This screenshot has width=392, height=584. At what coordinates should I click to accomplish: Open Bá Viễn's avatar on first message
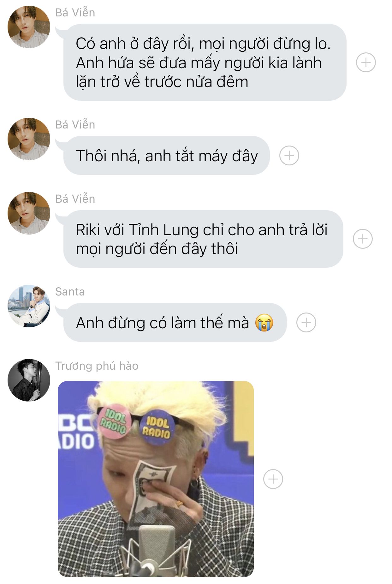tap(29, 27)
